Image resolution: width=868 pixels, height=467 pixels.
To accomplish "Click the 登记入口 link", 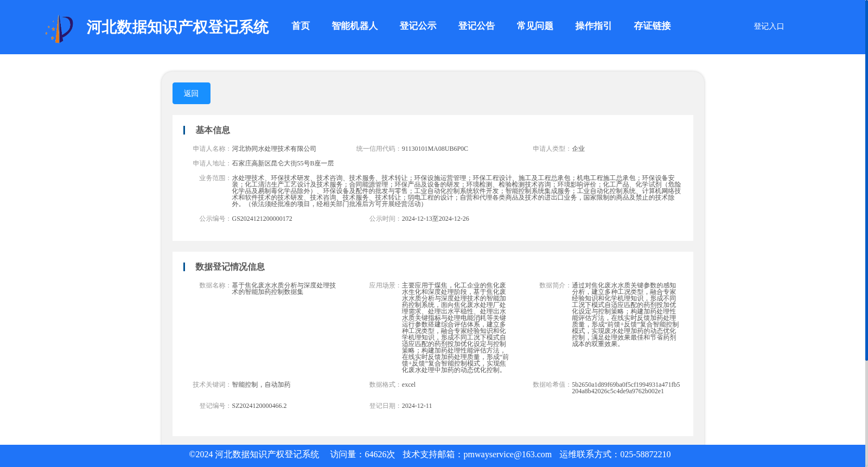I will coord(769,26).
